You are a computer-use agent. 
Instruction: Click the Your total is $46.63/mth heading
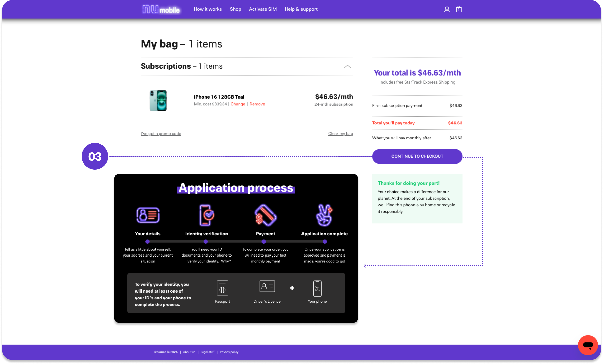[x=417, y=73]
